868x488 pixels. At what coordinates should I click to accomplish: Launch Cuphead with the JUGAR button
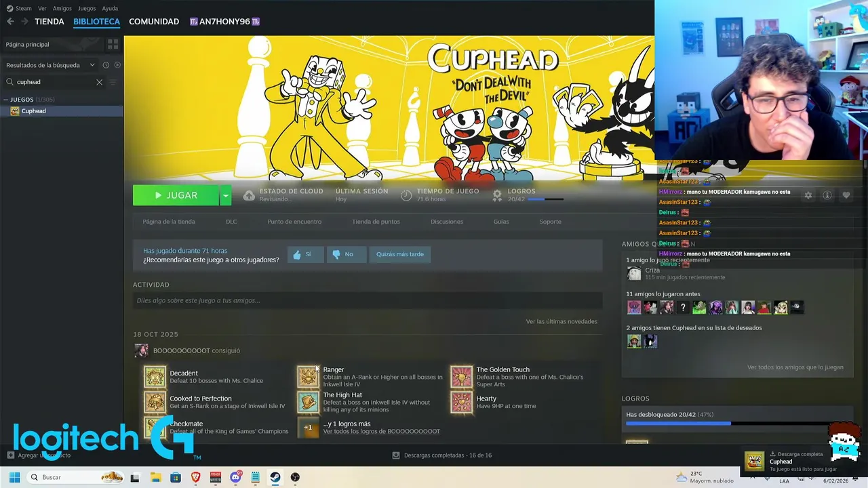tap(176, 195)
